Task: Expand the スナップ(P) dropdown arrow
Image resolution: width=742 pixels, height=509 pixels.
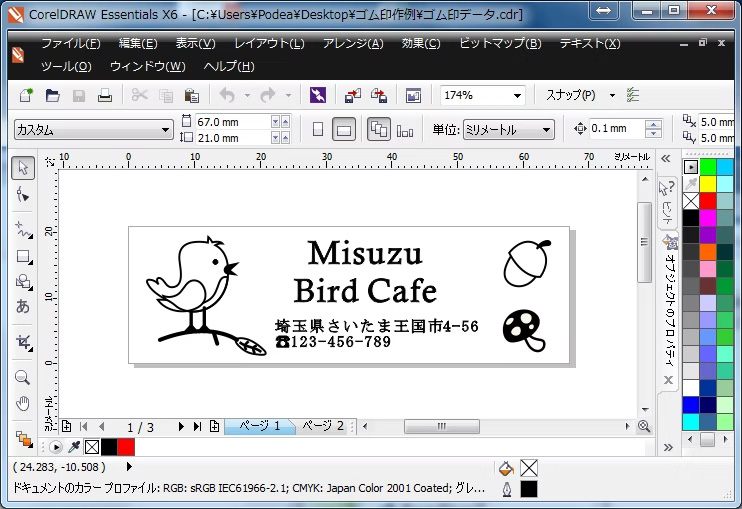Action: coord(612,96)
